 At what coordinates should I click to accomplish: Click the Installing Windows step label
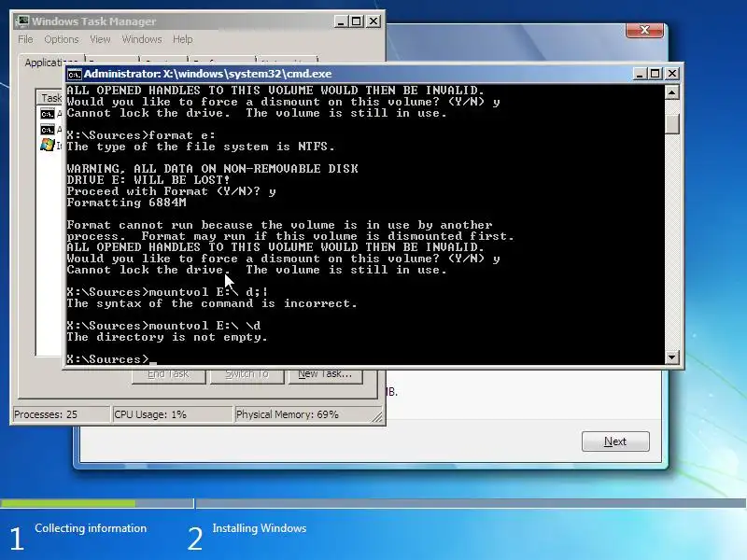coord(260,528)
